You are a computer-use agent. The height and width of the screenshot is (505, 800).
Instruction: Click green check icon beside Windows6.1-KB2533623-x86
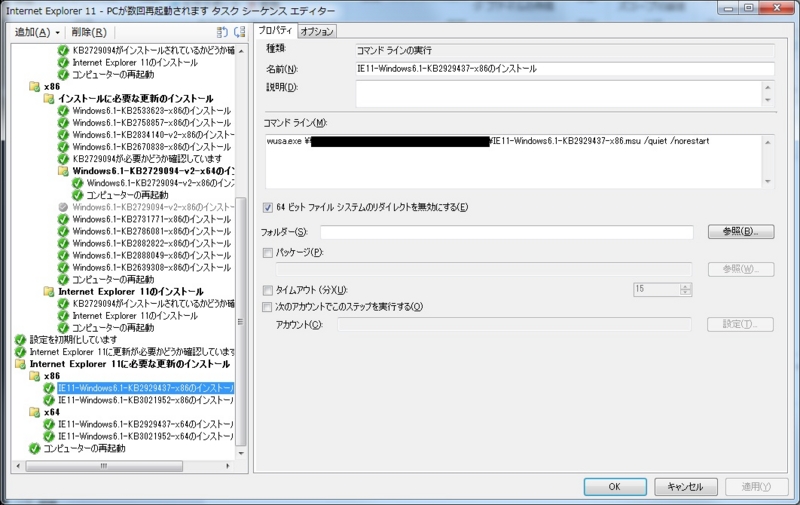[63, 111]
